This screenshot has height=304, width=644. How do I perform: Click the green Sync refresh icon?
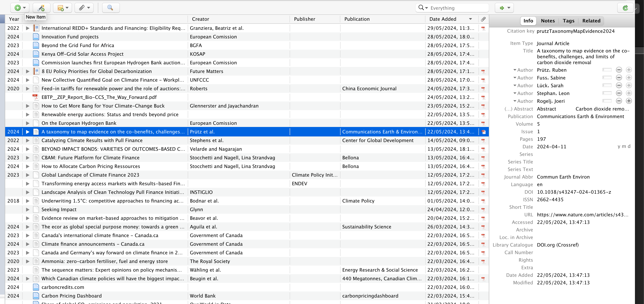click(x=625, y=8)
